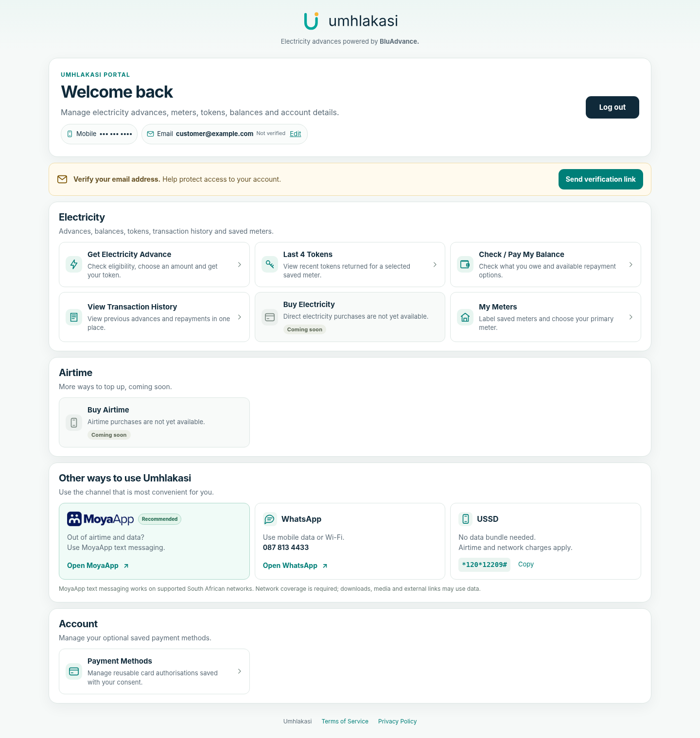Click the customer@example.com email text
Screen dimensions: 700x738
[x=214, y=134]
